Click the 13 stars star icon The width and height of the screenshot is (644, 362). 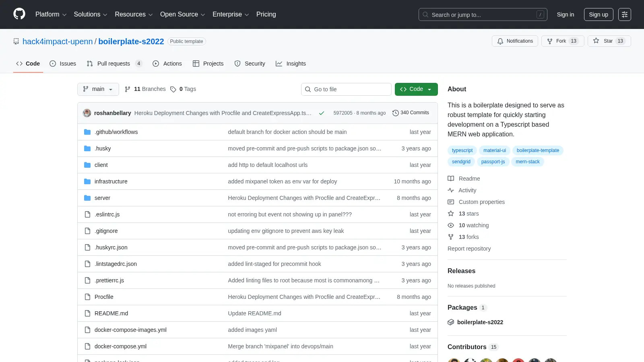[451, 214]
